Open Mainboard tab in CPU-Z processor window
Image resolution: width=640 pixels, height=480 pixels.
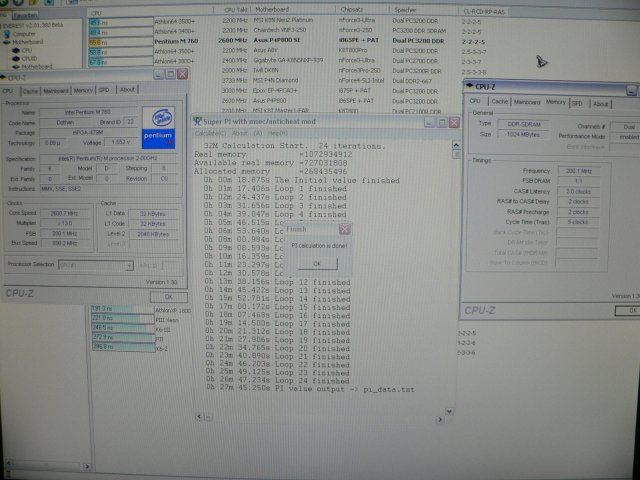point(56,91)
